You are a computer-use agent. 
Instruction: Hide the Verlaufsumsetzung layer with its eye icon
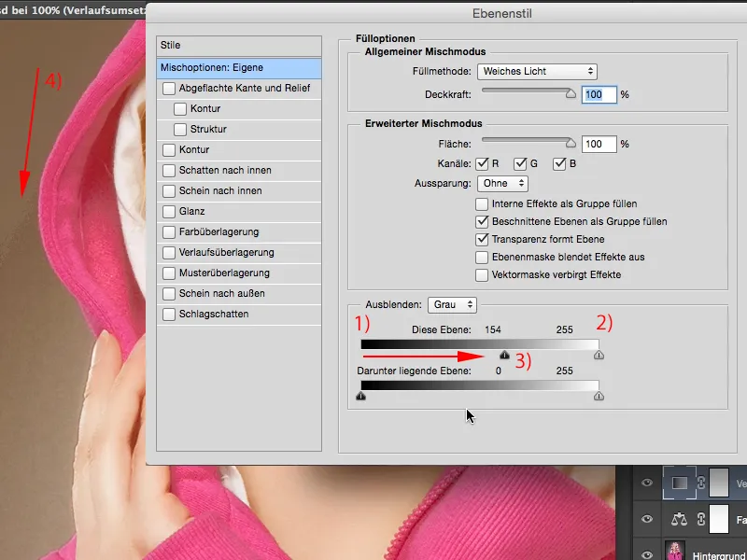(647, 483)
